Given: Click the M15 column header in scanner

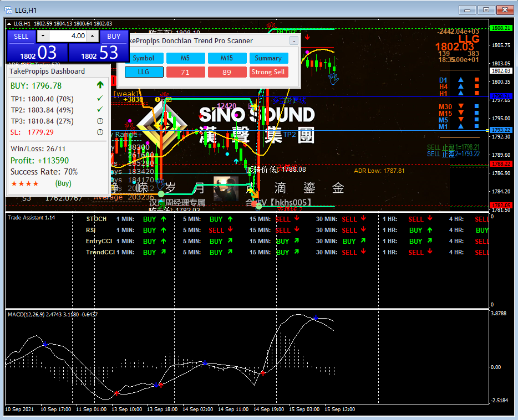Looking at the screenshot, I should (227, 58).
